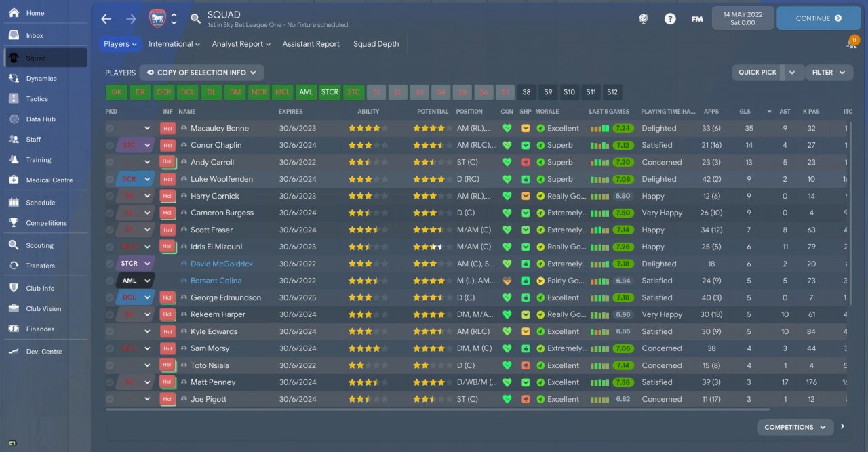Image resolution: width=868 pixels, height=452 pixels.
Task: Tick the selection checkbox for Luke Woolfenden
Action: tap(111, 179)
